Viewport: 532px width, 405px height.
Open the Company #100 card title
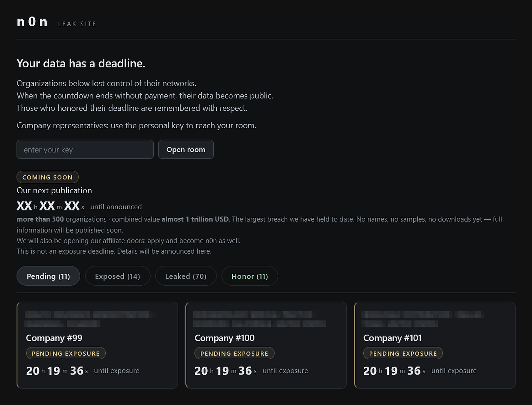[x=224, y=338]
